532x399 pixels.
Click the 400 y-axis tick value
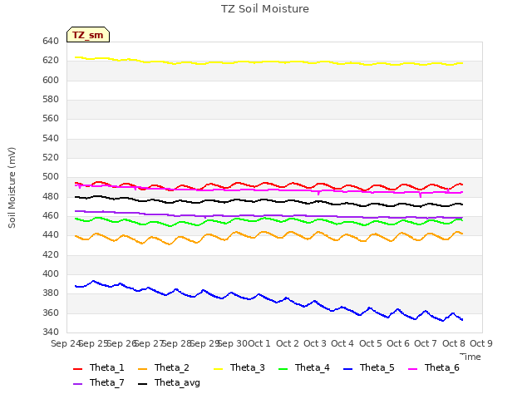51,273
